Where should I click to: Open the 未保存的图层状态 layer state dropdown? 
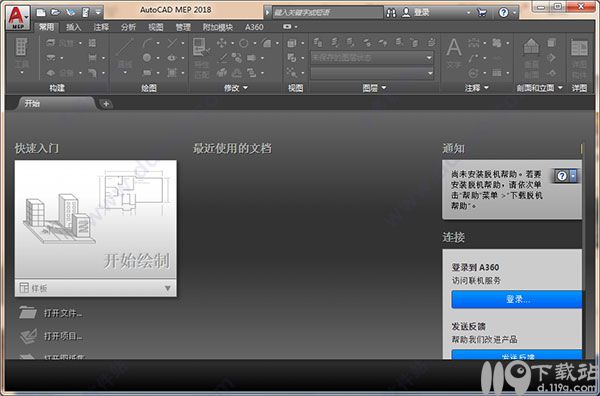[x=372, y=58]
